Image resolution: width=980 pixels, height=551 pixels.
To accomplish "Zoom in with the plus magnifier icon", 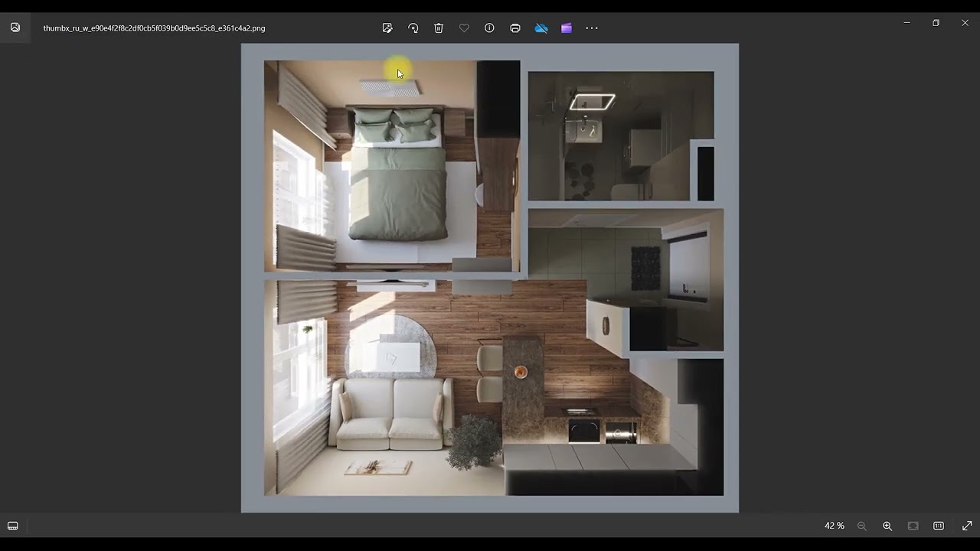I will pos(887,526).
